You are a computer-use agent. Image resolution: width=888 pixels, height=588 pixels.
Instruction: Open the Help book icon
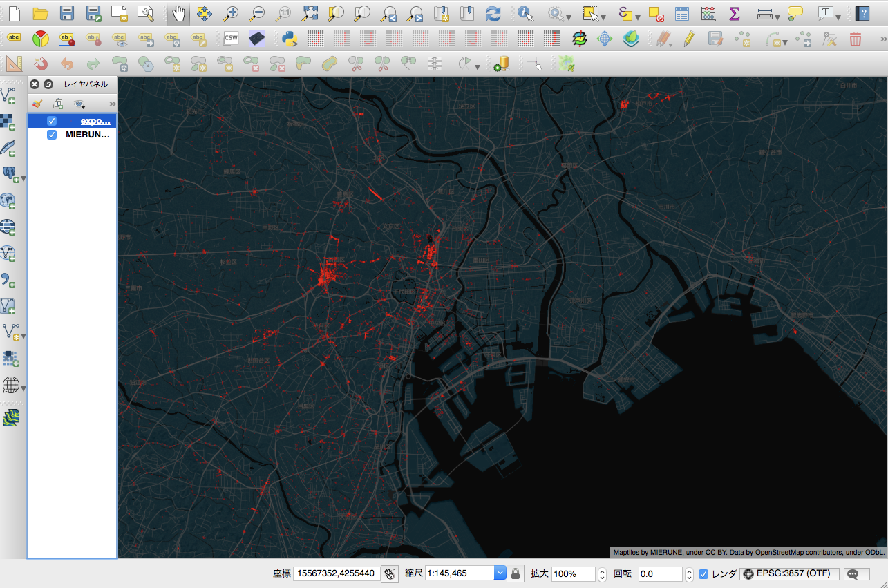coord(862,13)
